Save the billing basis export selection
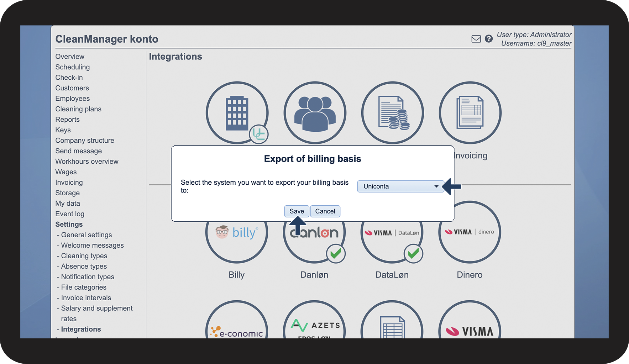This screenshot has height=364, width=629. pos(297,211)
